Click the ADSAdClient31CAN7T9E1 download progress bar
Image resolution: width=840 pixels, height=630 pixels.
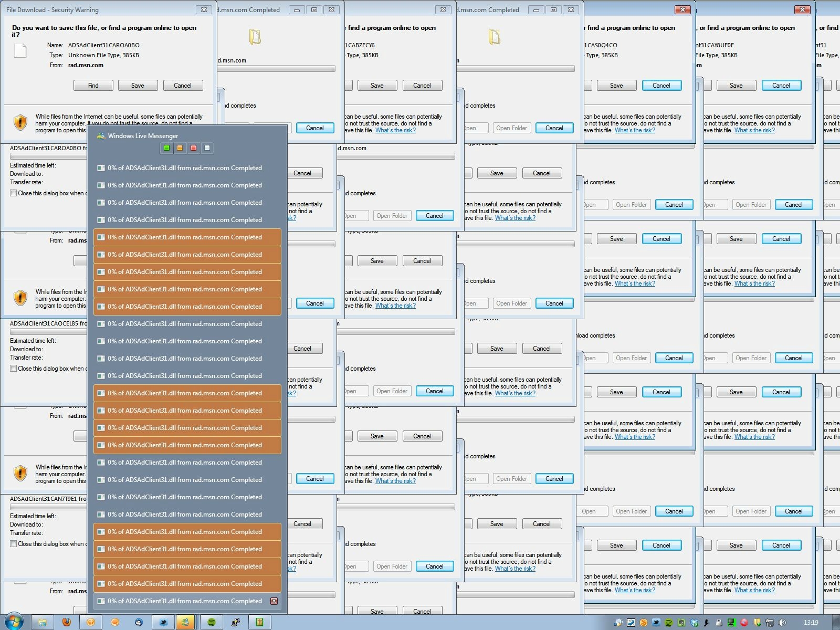point(48,507)
